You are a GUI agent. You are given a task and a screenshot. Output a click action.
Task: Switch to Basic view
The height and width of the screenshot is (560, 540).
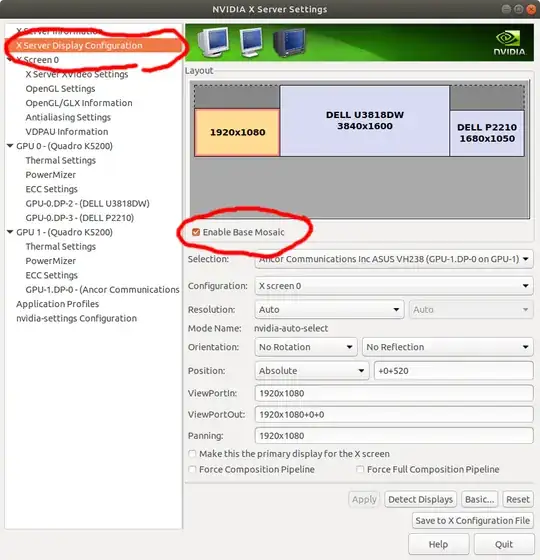click(480, 499)
